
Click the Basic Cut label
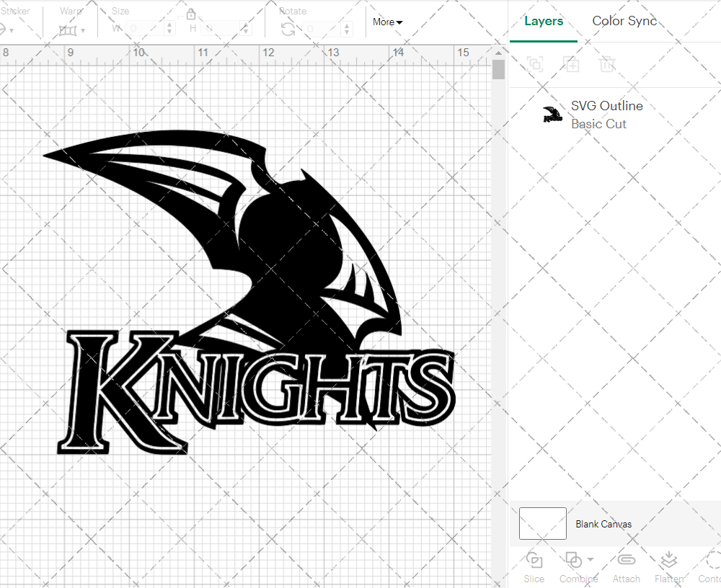pyautogui.click(x=598, y=123)
